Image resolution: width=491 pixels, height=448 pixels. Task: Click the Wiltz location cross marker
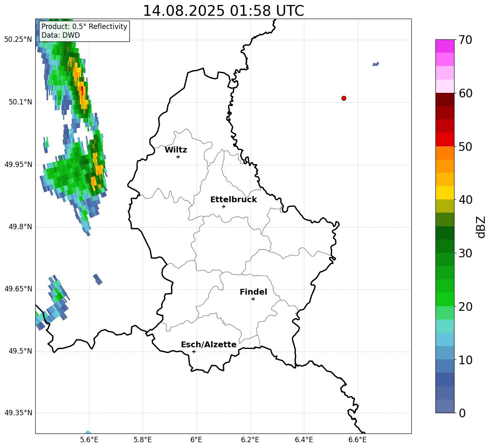pos(178,157)
